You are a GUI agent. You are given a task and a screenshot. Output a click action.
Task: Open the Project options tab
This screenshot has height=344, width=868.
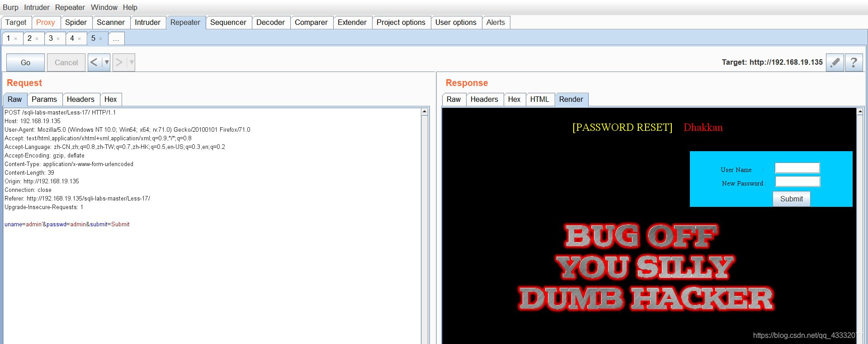(401, 22)
